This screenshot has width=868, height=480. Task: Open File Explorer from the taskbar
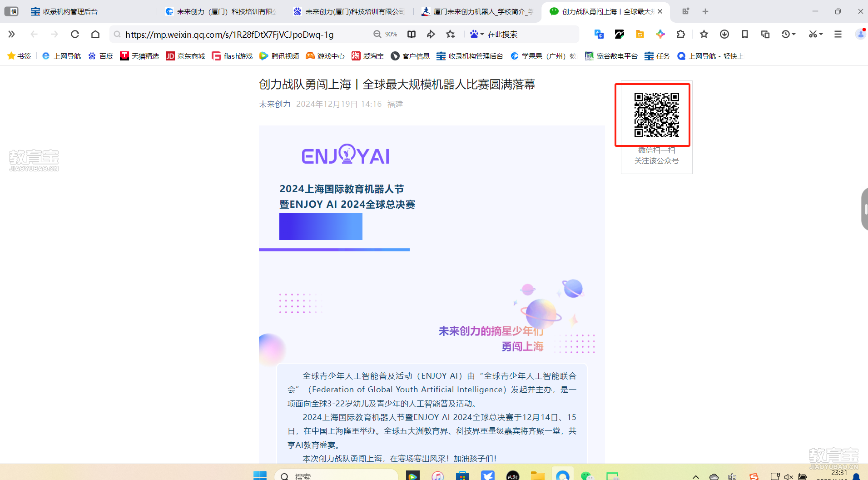pos(537,475)
